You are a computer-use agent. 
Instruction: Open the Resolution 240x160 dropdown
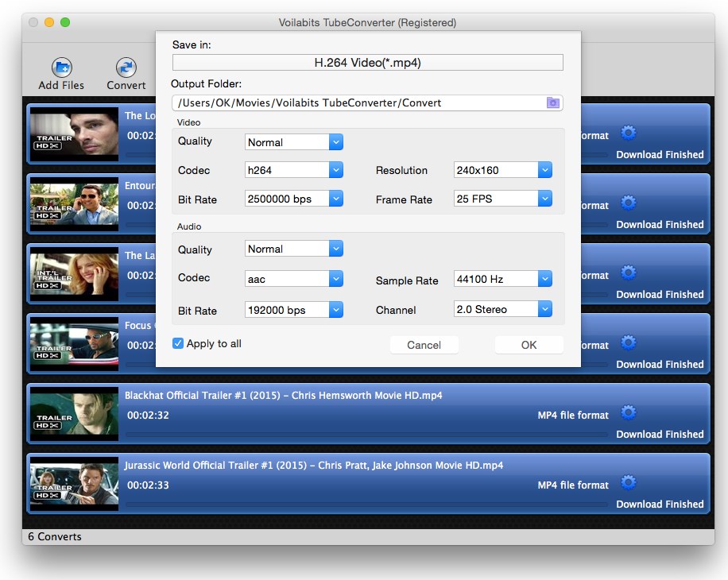point(503,170)
